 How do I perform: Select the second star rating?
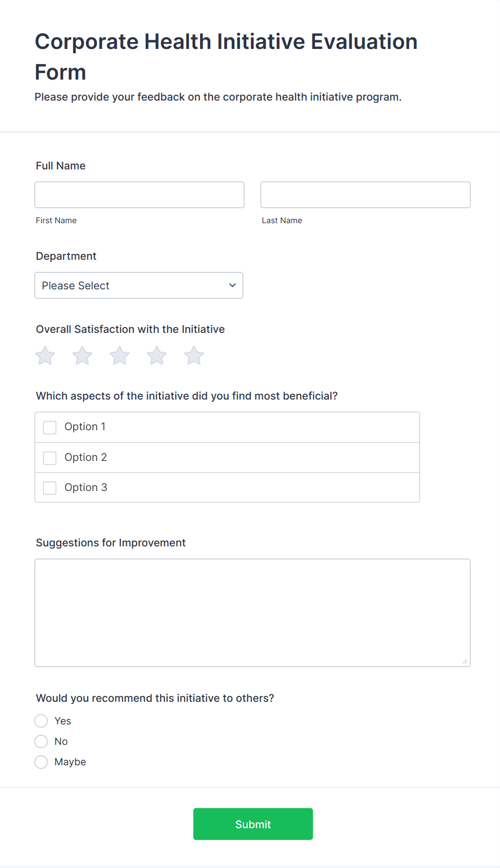(x=82, y=355)
